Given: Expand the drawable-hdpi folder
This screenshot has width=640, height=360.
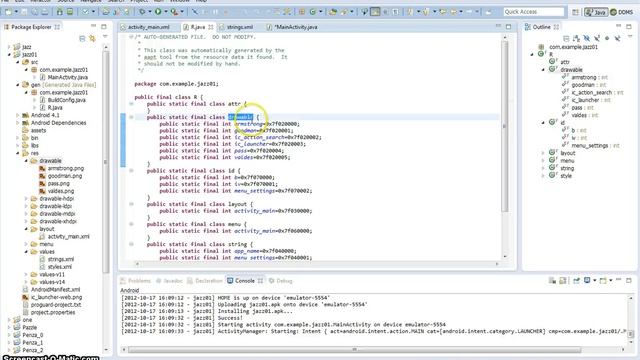Looking at the screenshot, I should tap(26, 199).
